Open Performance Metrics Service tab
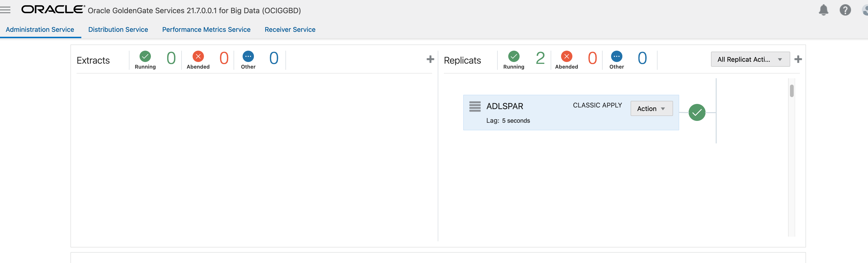Image resolution: width=868 pixels, height=263 pixels. coord(206,30)
